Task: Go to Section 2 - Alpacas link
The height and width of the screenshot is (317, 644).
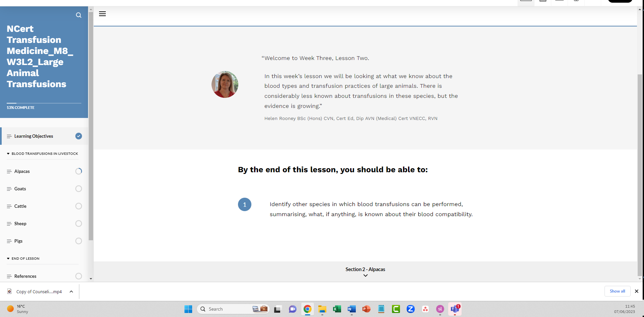Action: point(365,269)
